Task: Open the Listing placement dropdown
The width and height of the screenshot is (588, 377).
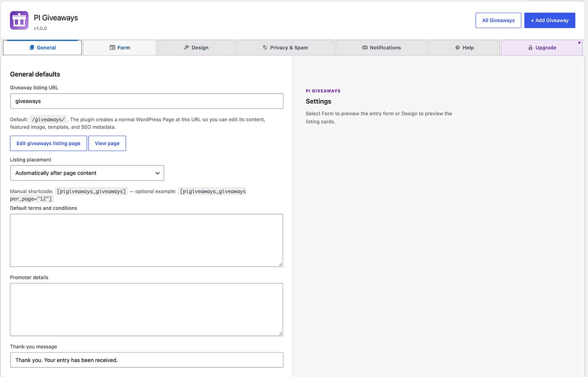Action: [87, 173]
